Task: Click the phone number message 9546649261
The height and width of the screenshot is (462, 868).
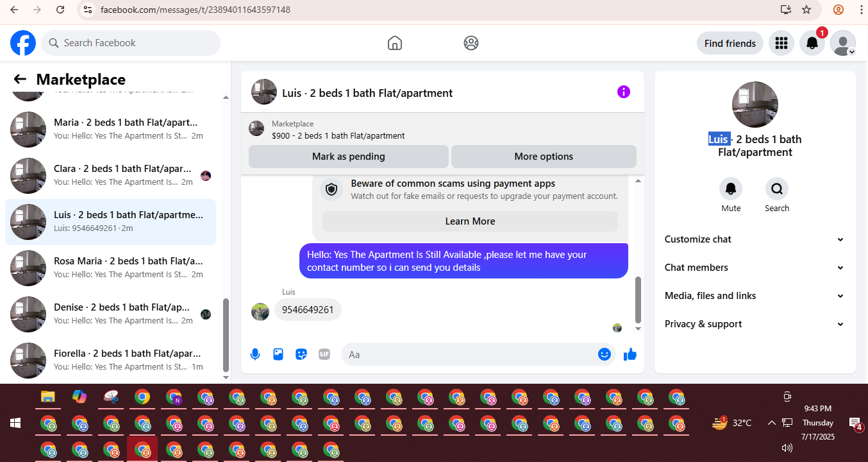Action: 308,310
